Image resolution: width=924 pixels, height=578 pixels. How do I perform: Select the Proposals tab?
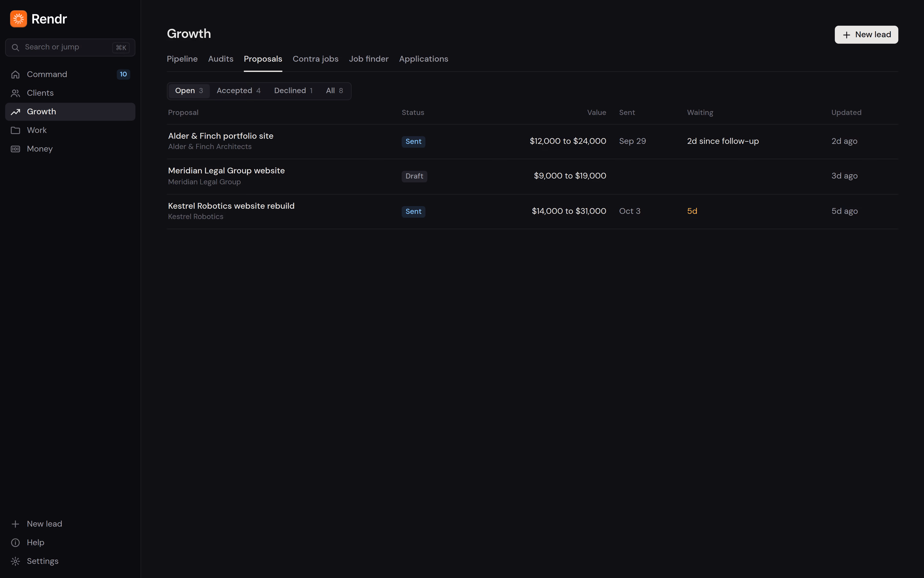(x=263, y=59)
